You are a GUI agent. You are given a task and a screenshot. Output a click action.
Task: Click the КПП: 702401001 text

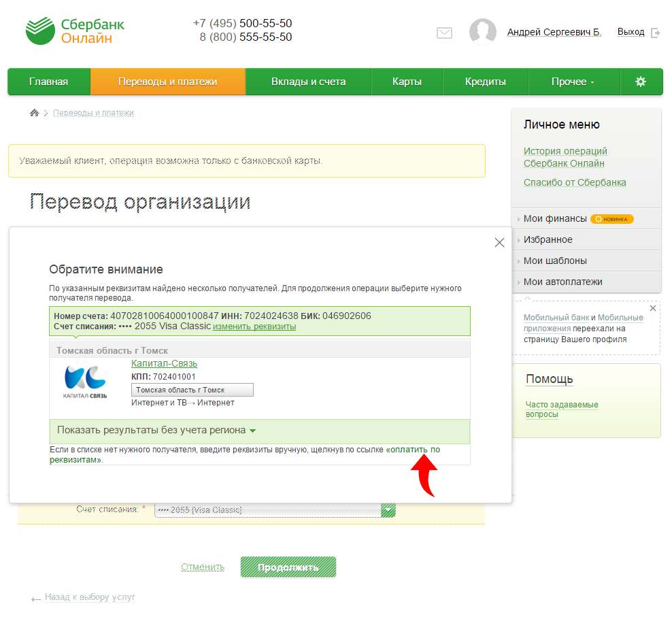tap(163, 377)
